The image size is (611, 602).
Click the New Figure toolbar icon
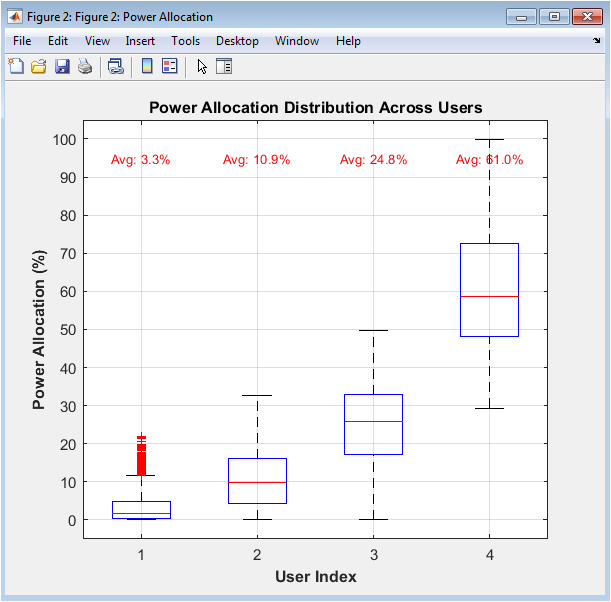[x=16, y=66]
